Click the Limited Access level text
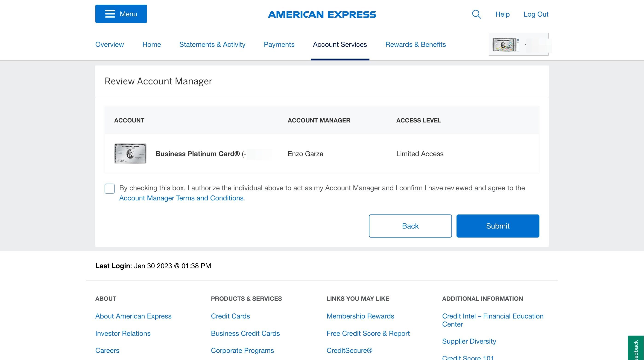This screenshot has width=644, height=360. (420, 154)
